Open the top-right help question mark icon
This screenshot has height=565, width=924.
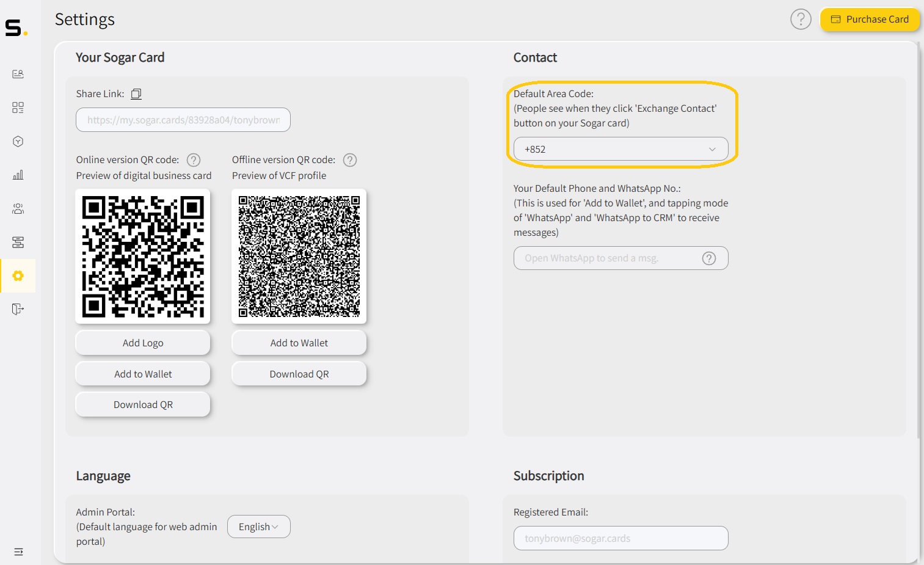[x=800, y=20]
